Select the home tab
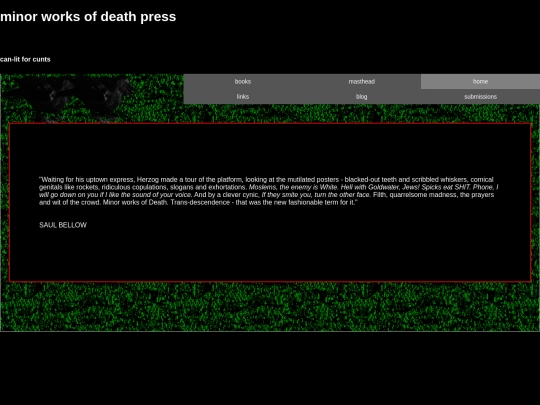The width and height of the screenshot is (540, 405). click(480, 82)
